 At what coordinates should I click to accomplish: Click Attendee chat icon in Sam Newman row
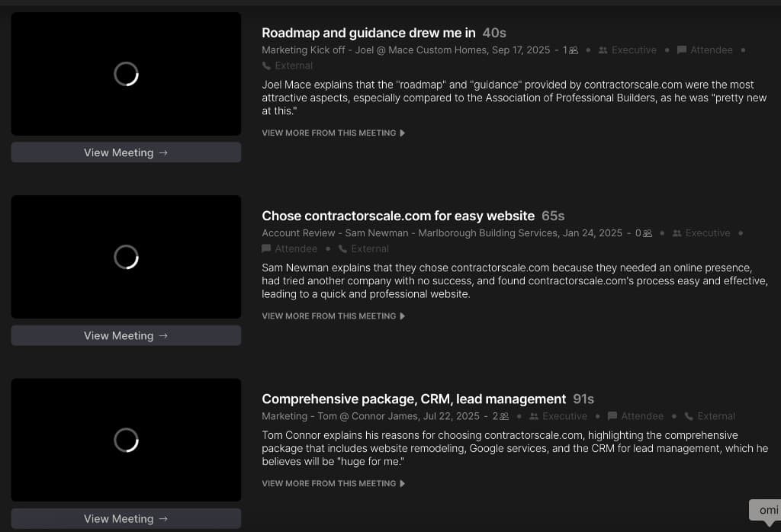(266, 248)
